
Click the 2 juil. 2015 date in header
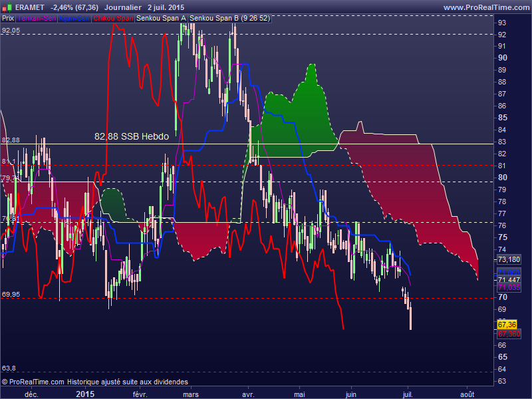pyautogui.click(x=166, y=7)
